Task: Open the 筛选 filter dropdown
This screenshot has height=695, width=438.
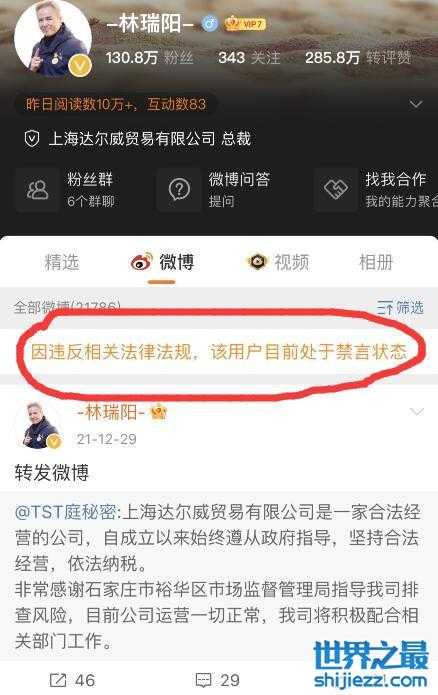Action: pos(400,307)
